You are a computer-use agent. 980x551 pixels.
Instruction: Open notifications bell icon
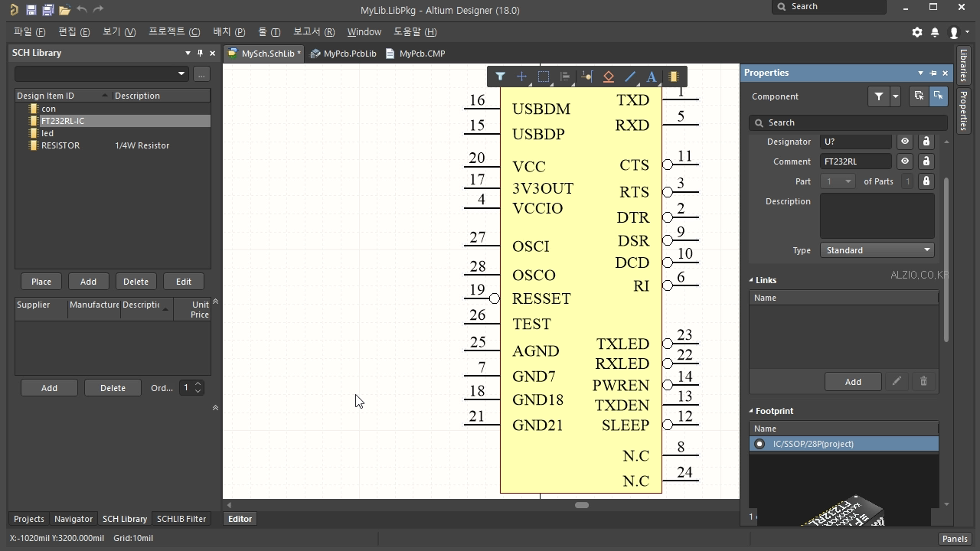(935, 32)
